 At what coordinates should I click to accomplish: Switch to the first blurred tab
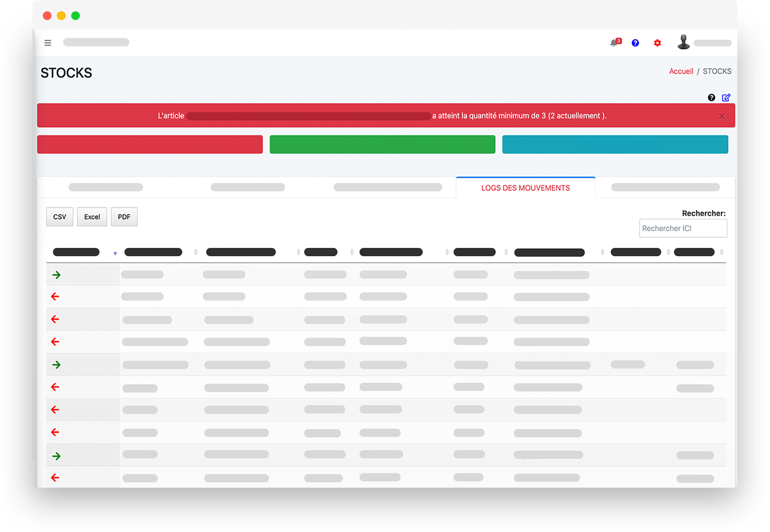pos(106,187)
